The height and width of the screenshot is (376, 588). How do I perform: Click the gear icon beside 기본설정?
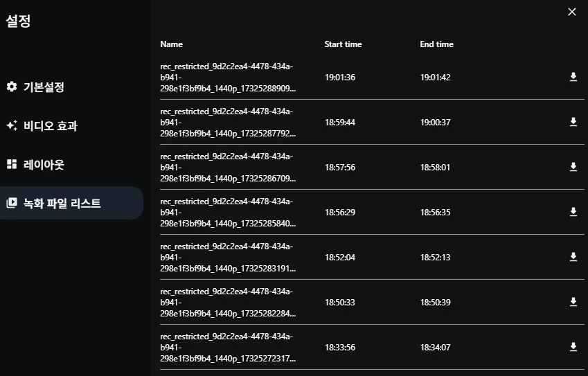point(11,87)
